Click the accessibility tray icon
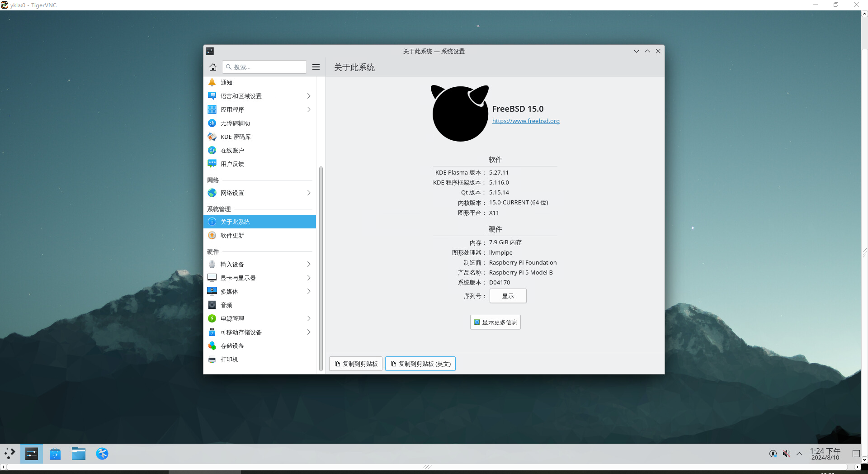 pos(773,454)
